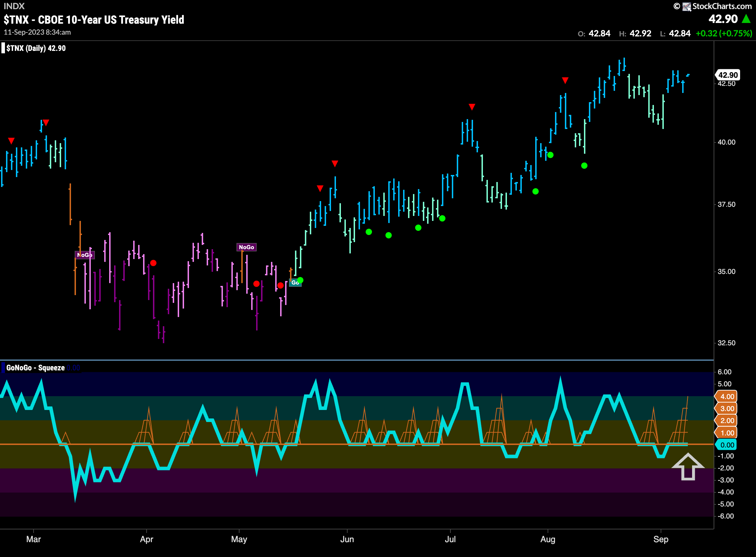Screen dimensions: 756x557
Task: Click the orange 1.00 squeeze value tag
Action: point(726,433)
